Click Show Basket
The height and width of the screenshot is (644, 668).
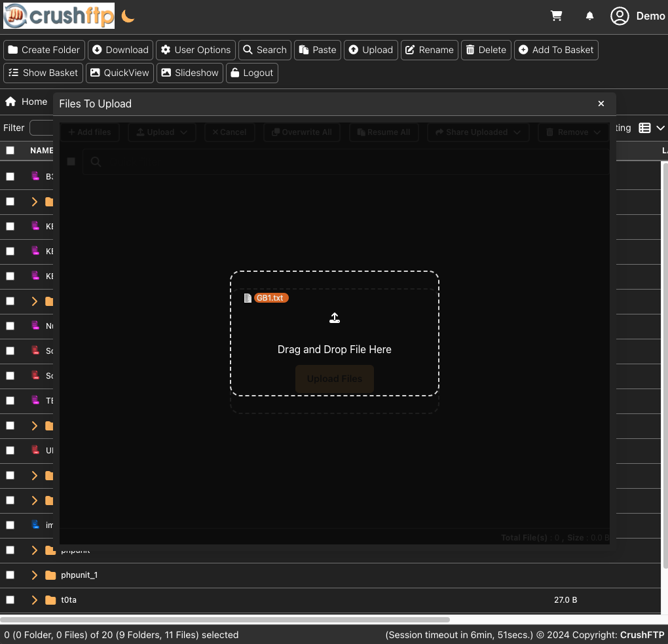[x=43, y=73]
